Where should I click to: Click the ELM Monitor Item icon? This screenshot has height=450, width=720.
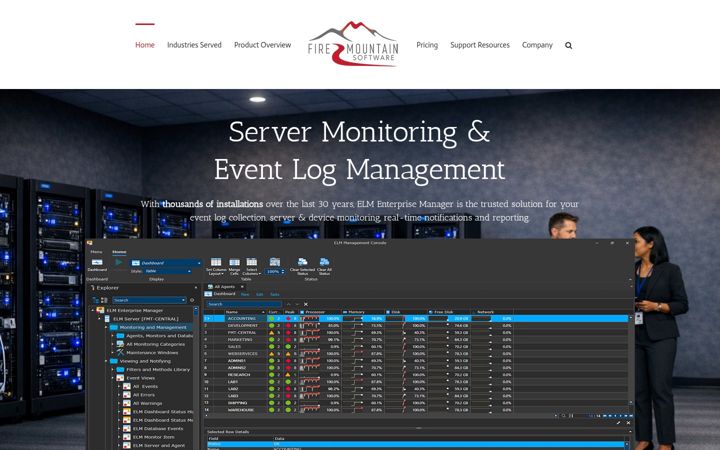[127, 437]
